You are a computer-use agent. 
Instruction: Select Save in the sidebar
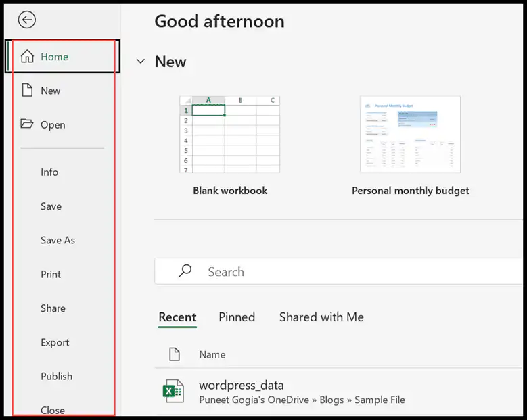(51, 206)
